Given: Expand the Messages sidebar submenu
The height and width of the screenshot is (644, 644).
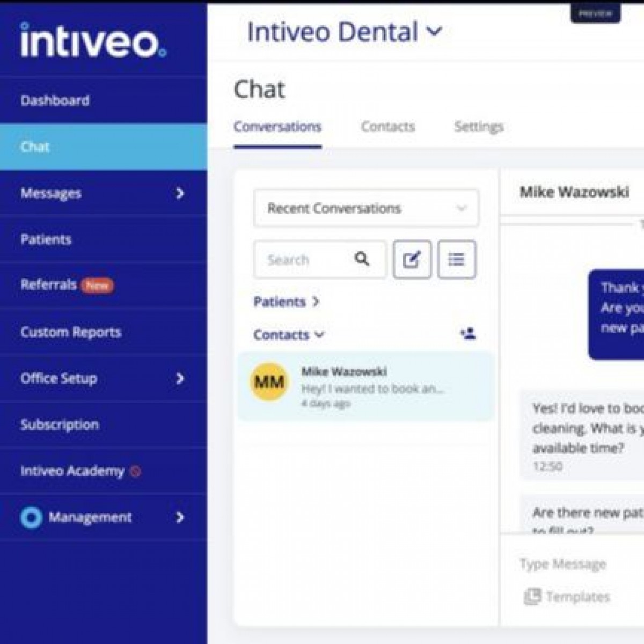Looking at the screenshot, I should point(180,193).
